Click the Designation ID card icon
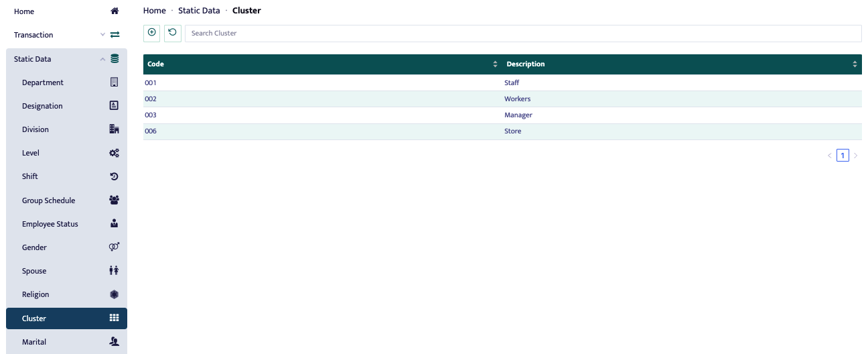This screenshot has height=354, width=868. point(114,106)
